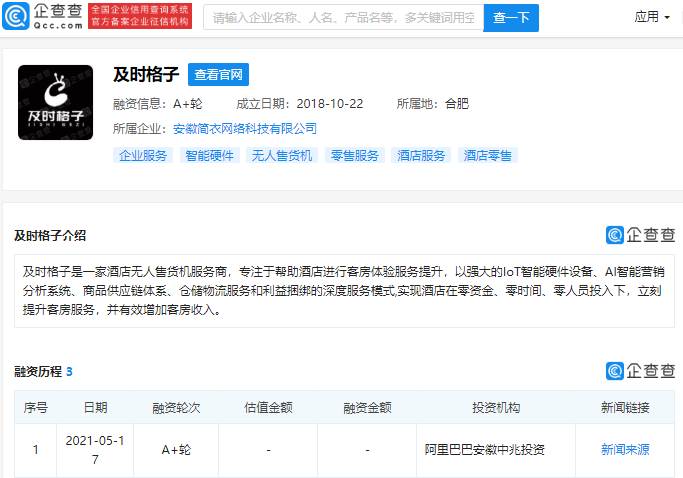Click the 融资信息 A+轮 text
Viewport: 683px width, 478px height.
tap(158, 104)
